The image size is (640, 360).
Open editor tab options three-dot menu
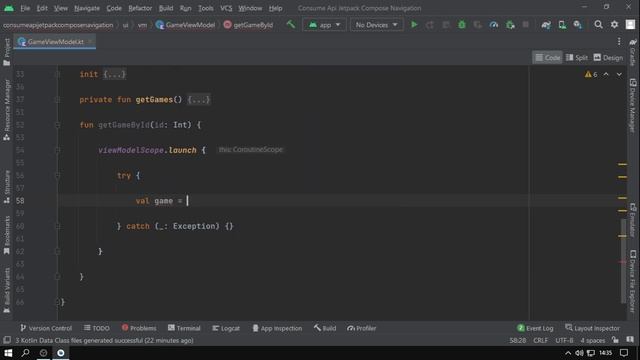pos(619,42)
